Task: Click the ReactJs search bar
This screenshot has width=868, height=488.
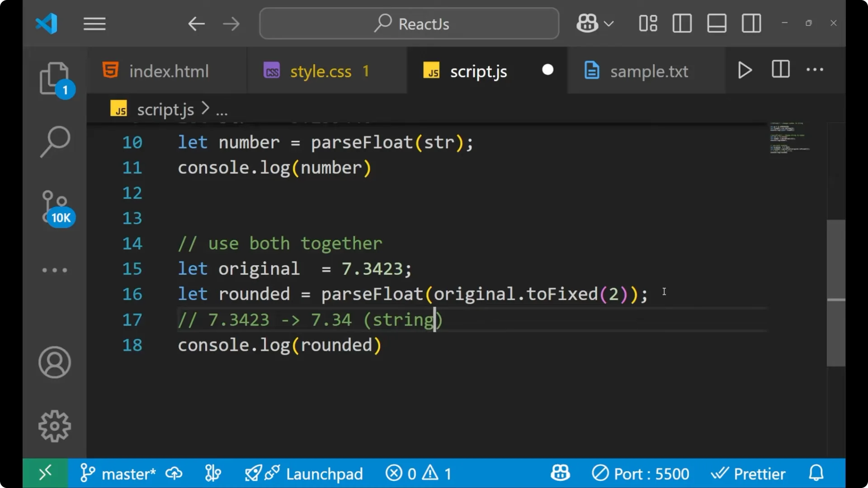Action: click(408, 23)
